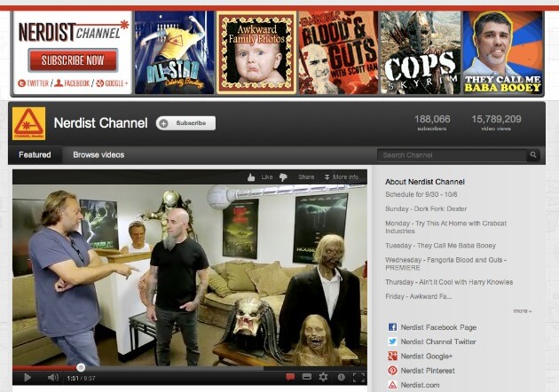The width and height of the screenshot is (559, 392).
Task: Switch to the Browse videos tab
Action: [98, 155]
